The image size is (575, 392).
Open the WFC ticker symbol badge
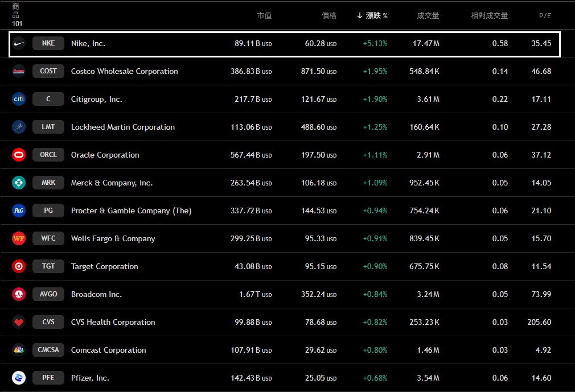click(x=48, y=238)
